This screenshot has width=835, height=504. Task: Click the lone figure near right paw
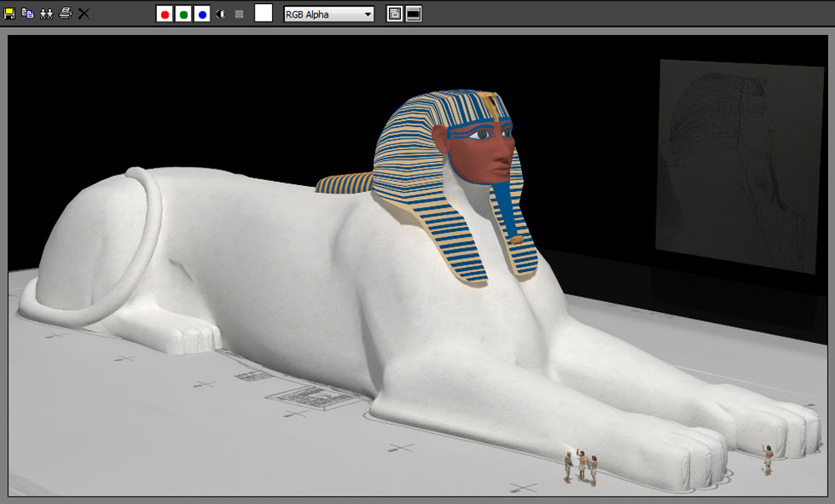click(x=767, y=459)
